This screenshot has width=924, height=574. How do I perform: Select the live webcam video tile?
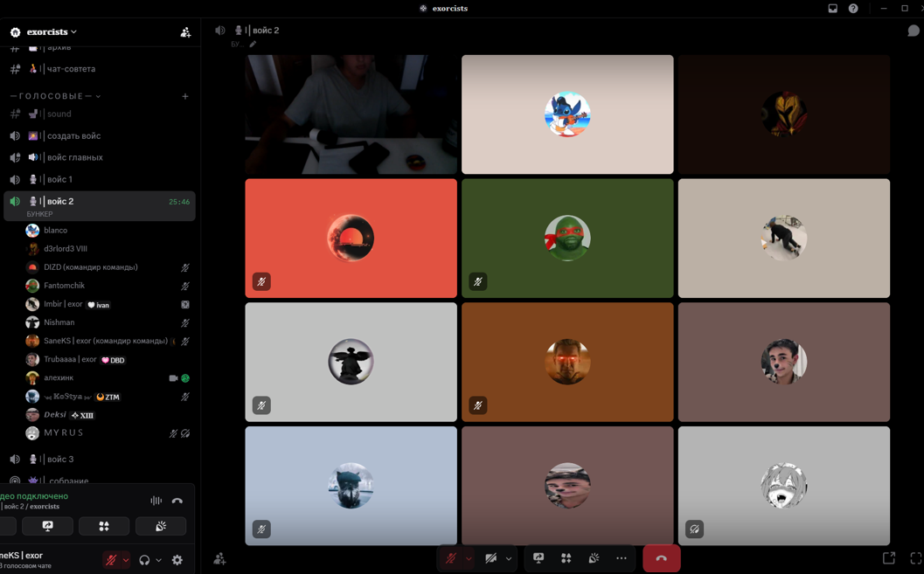pos(351,114)
